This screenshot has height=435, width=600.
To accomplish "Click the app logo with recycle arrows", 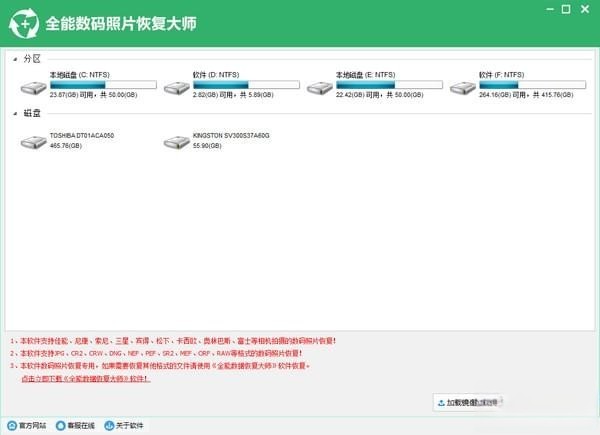I will (x=24, y=24).
